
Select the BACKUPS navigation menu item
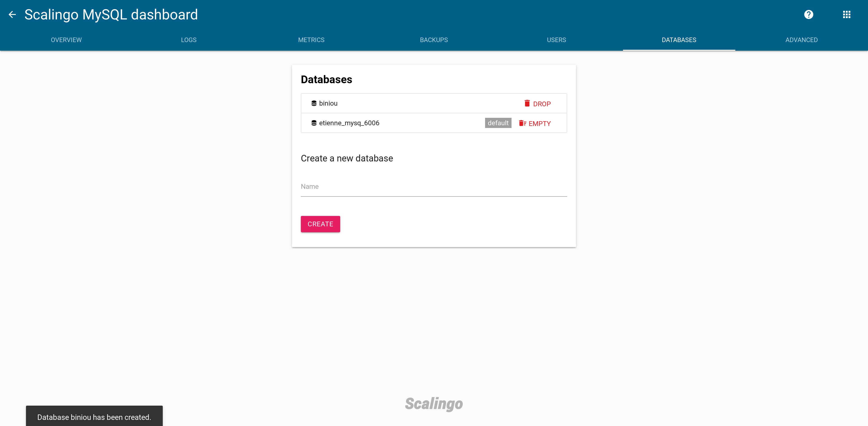click(434, 39)
